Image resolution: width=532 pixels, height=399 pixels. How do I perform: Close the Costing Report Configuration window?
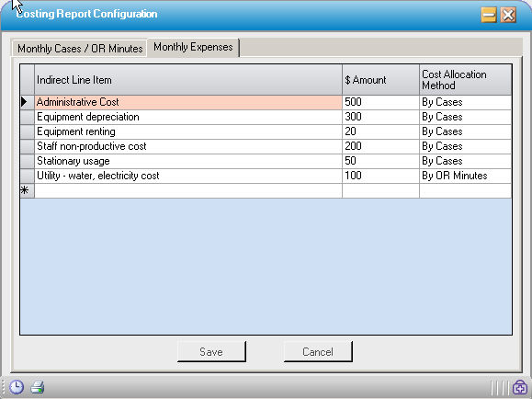[x=508, y=15]
